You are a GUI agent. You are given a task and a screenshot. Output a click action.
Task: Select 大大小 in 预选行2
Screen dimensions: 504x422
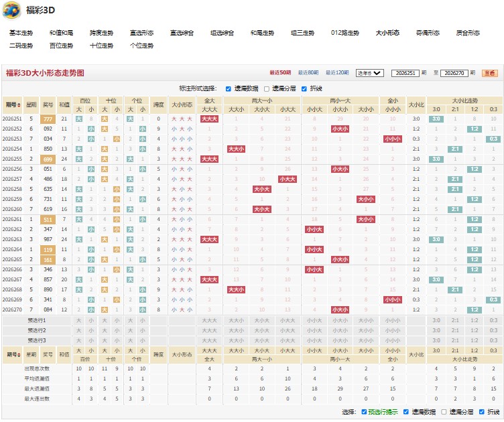(236, 330)
